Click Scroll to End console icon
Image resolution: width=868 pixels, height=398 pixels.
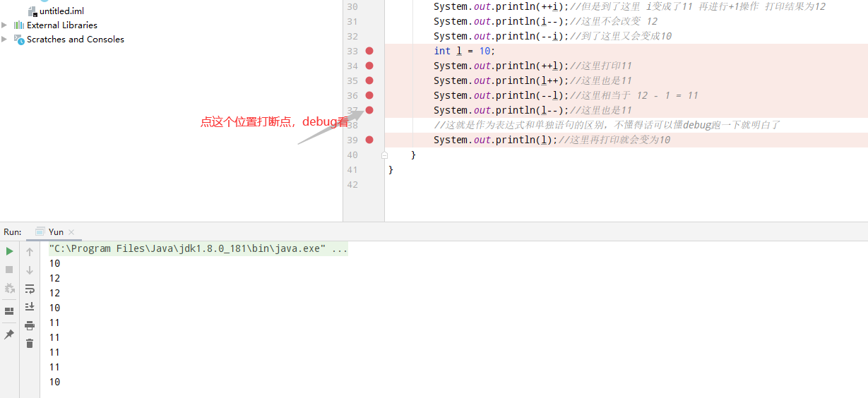(x=30, y=307)
